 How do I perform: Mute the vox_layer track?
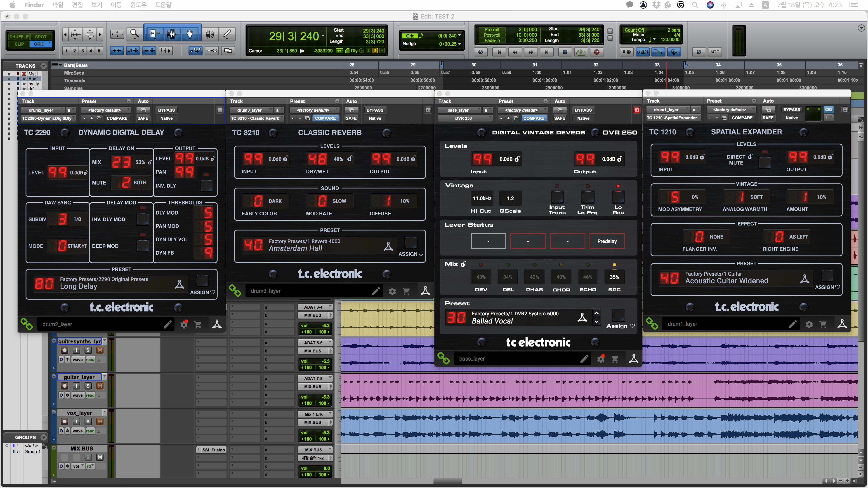point(100,422)
